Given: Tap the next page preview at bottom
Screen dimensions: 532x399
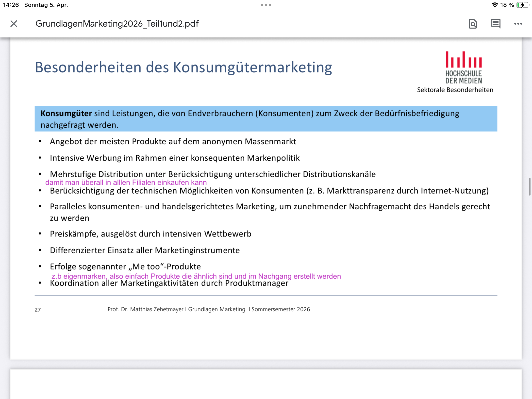Looking at the screenshot, I should pos(266,384).
